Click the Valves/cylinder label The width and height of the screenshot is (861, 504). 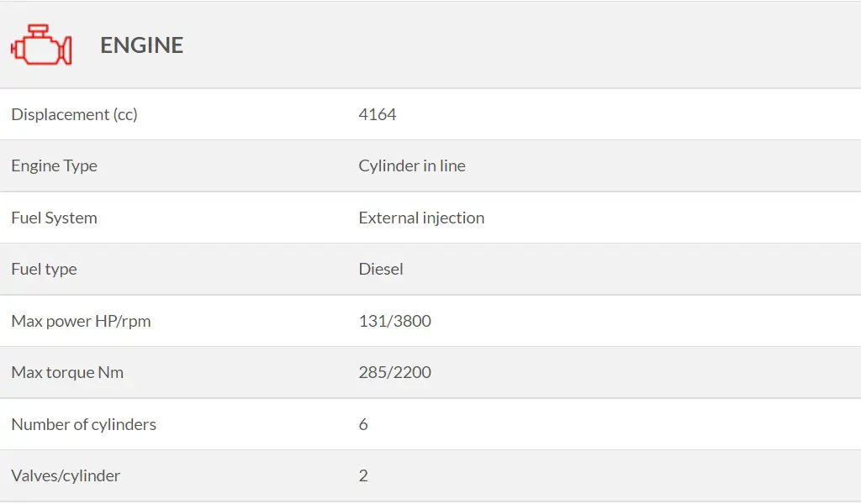pyautogui.click(x=66, y=475)
